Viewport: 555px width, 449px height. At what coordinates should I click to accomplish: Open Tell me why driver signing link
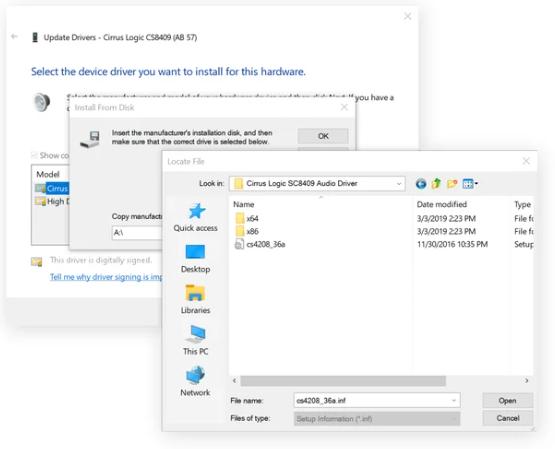[x=106, y=277]
